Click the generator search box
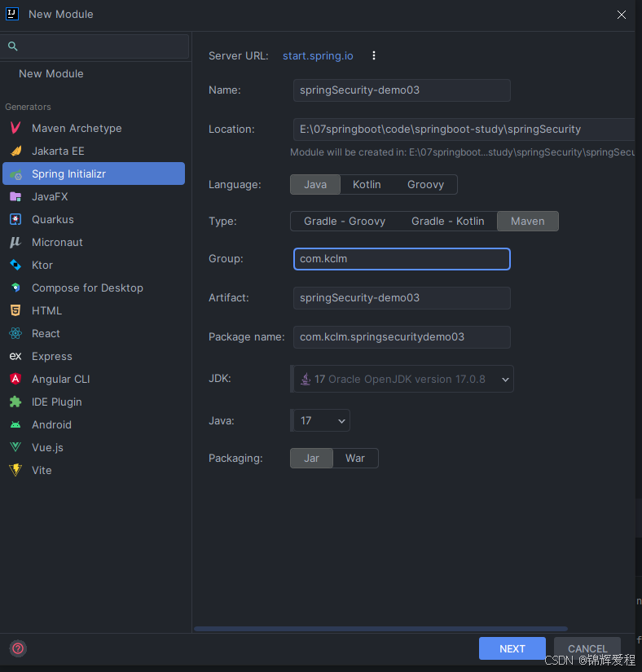Screen dimensions: 642x672 click(95, 46)
